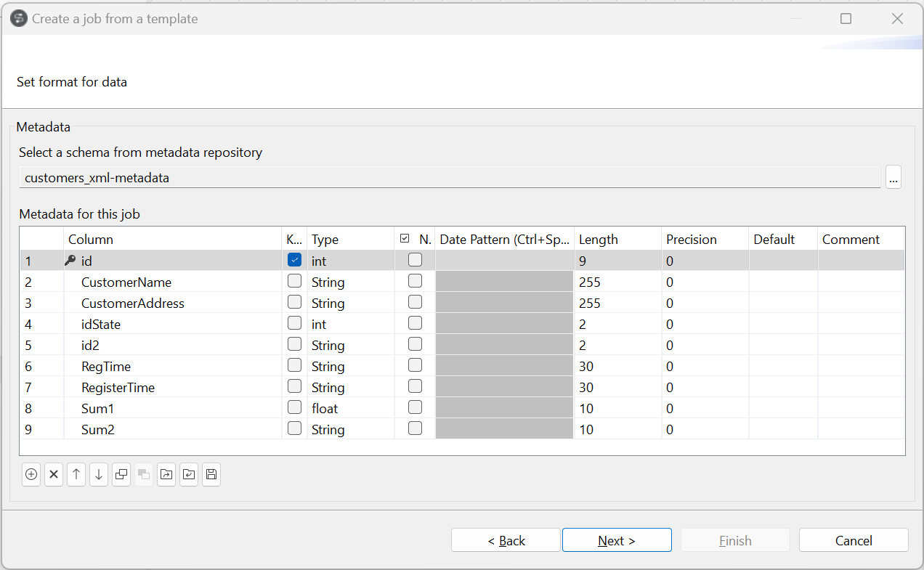Open Type dropdown cell for idState row

tap(351, 324)
